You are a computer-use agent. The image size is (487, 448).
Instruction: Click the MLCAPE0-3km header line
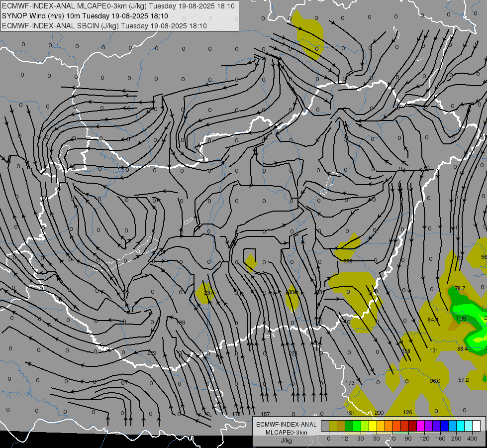(118, 6)
